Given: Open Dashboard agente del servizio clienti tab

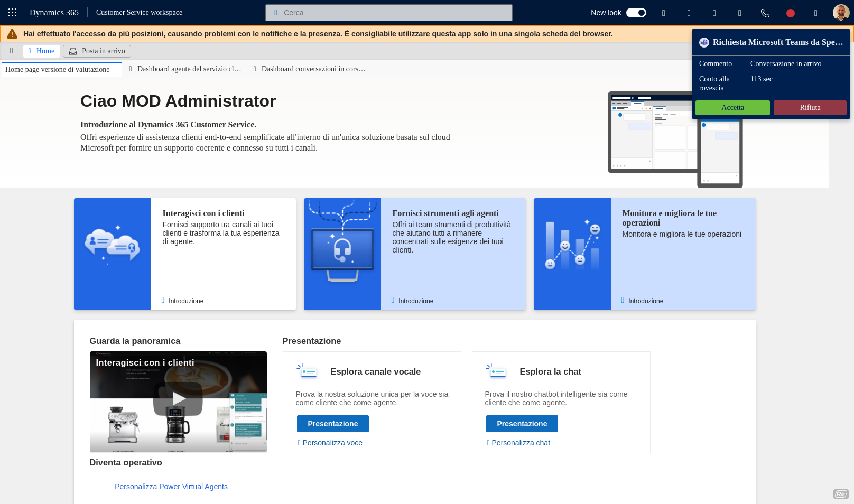Looking at the screenshot, I should [x=185, y=69].
